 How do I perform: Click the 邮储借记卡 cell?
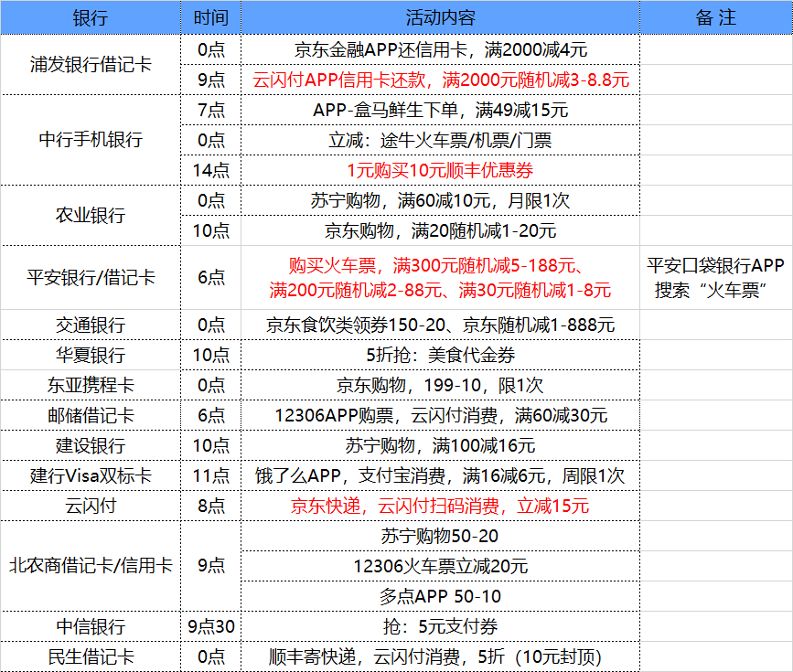tap(91, 416)
